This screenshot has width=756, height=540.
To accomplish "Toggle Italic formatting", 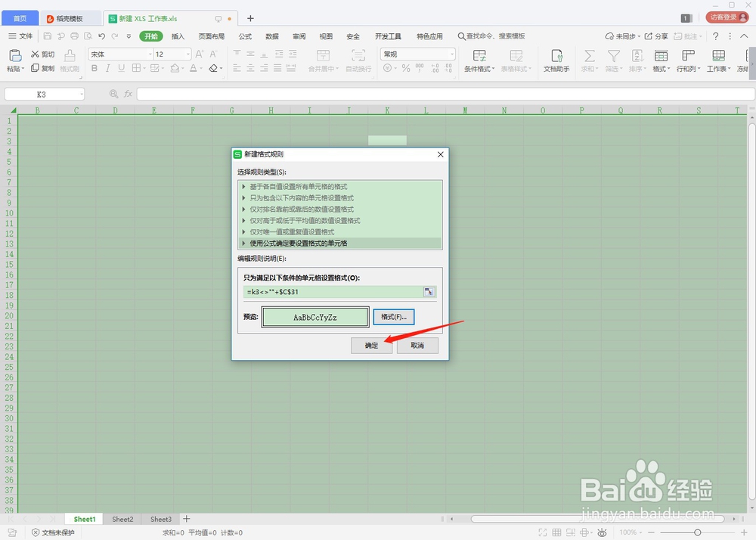I will (108, 69).
